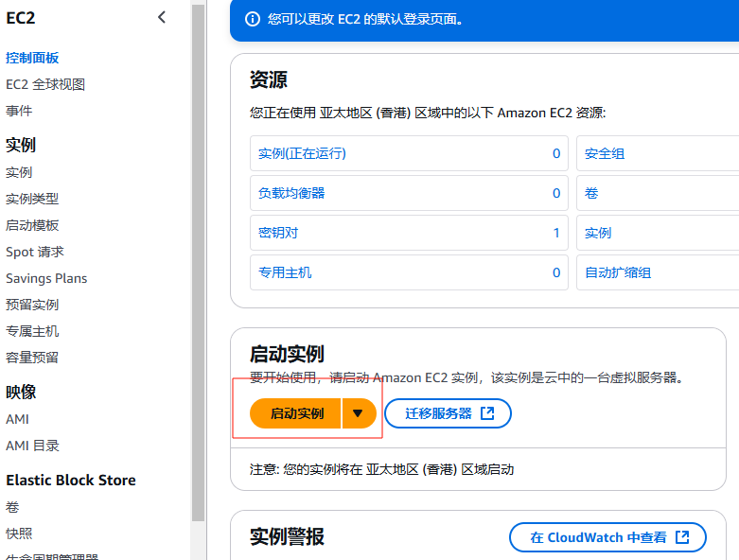The width and height of the screenshot is (739, 560).
Task: Click the 负载均衡器 resource link
Action: pyautogui.click(x=291, y=193)
